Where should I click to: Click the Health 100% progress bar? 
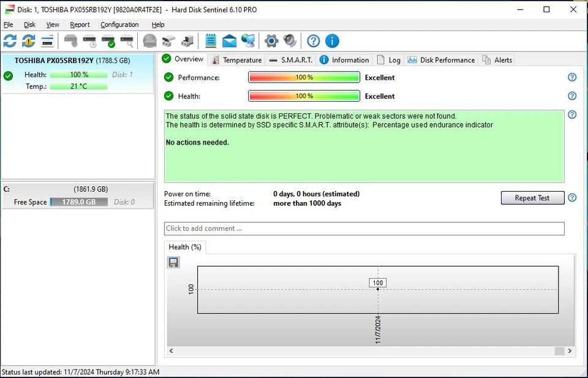pos(303,96)
